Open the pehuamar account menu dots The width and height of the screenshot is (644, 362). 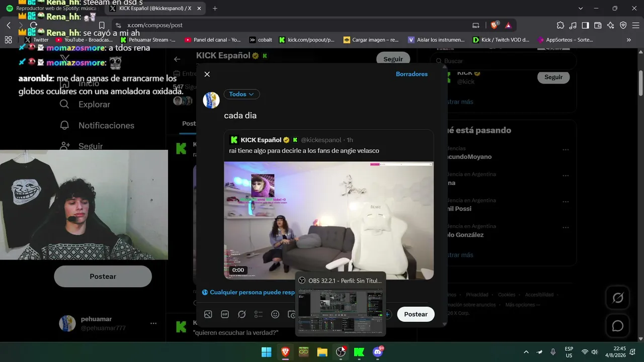(153, 323)
